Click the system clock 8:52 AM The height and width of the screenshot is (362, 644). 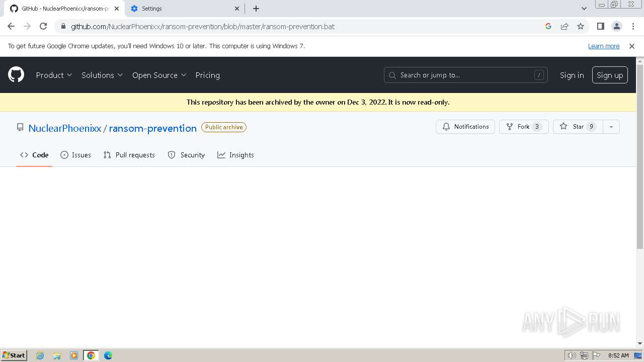[618, 355]
